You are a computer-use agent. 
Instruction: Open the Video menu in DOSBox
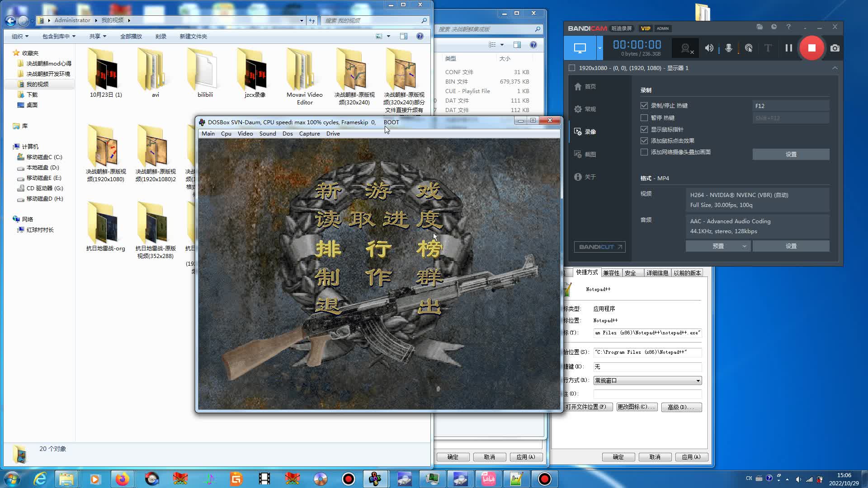[x=245, y=134]
